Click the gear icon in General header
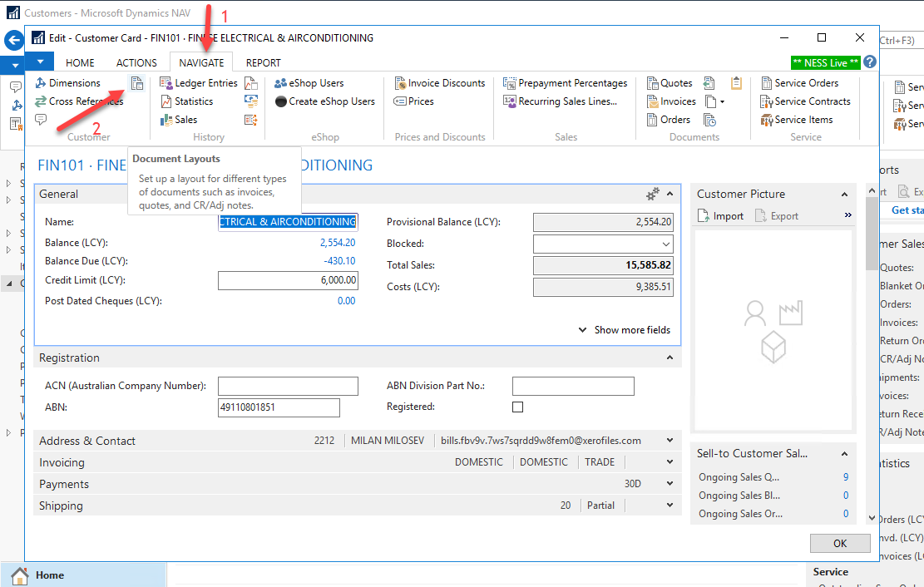The image size is (924, 587). pyautogui.click(x=652, y=194)
